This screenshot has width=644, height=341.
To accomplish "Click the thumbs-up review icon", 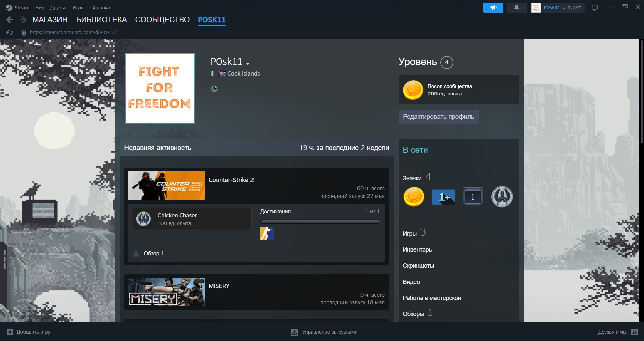I will [136, 253].
